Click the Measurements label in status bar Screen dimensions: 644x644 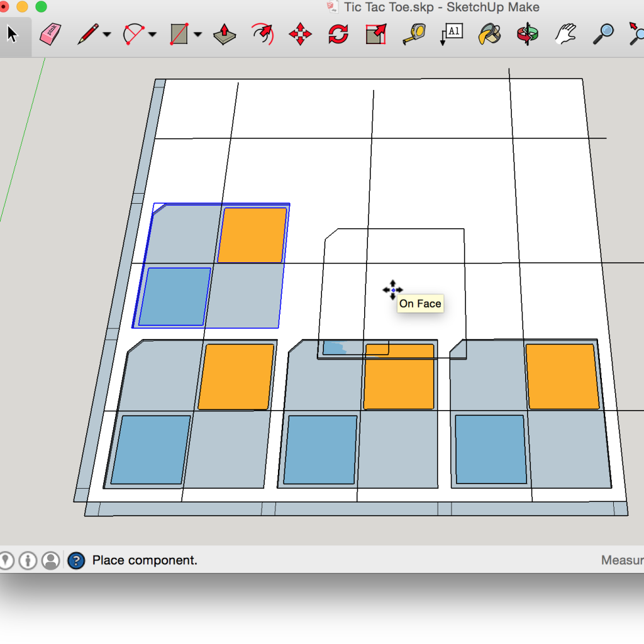pyautogui.click(x=622, y=560)
